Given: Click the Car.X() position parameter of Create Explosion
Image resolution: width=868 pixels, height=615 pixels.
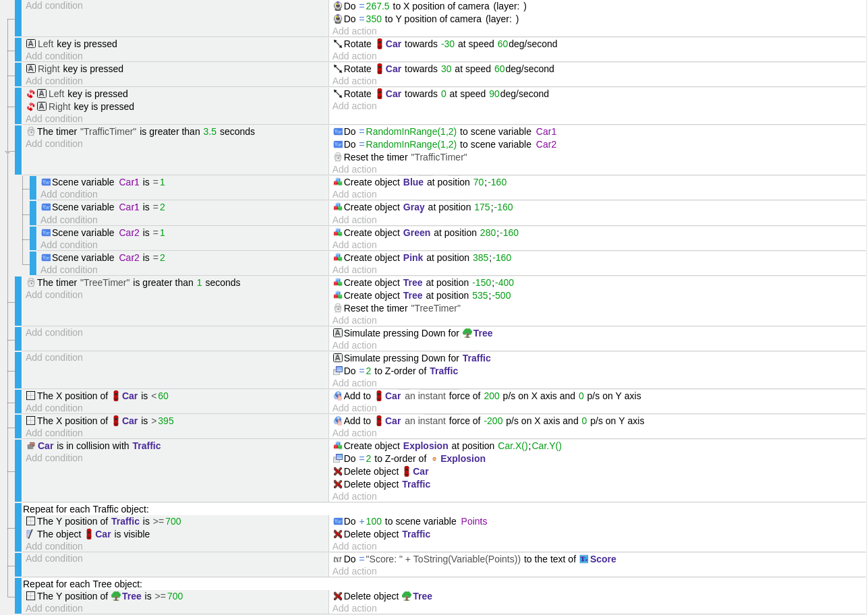Looking at the screenshot, I should coord(513,446).
